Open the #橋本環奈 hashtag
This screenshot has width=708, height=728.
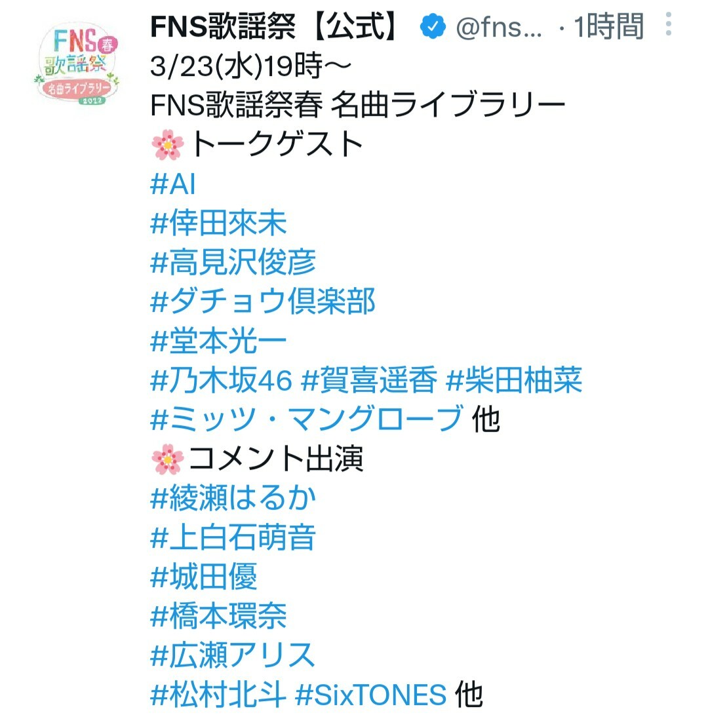(x=218, y=616)
